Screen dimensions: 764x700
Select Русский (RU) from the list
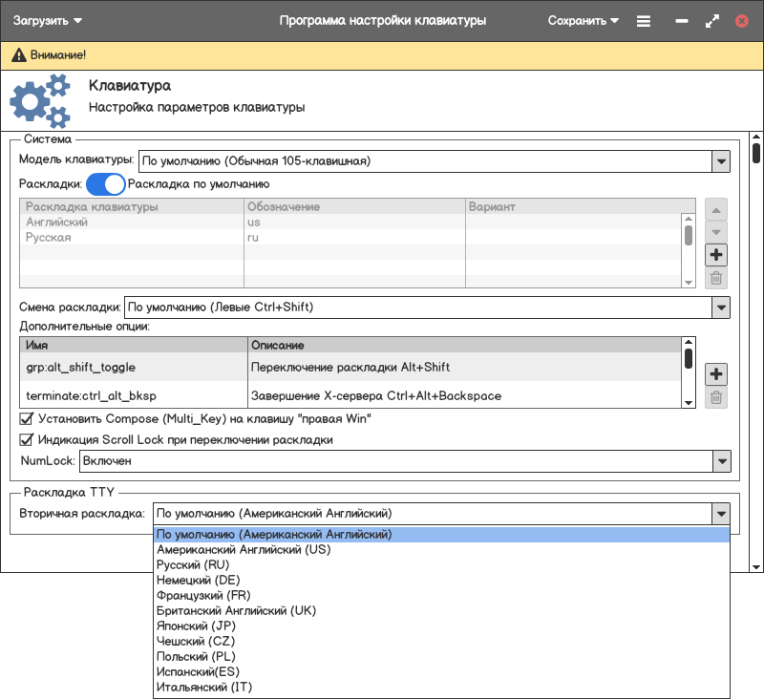coord(193,565)
